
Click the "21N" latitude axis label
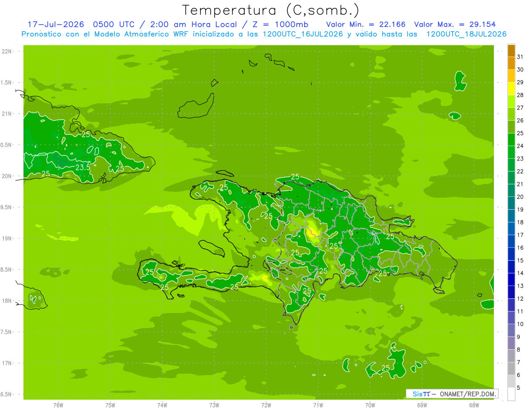[7, 114]
